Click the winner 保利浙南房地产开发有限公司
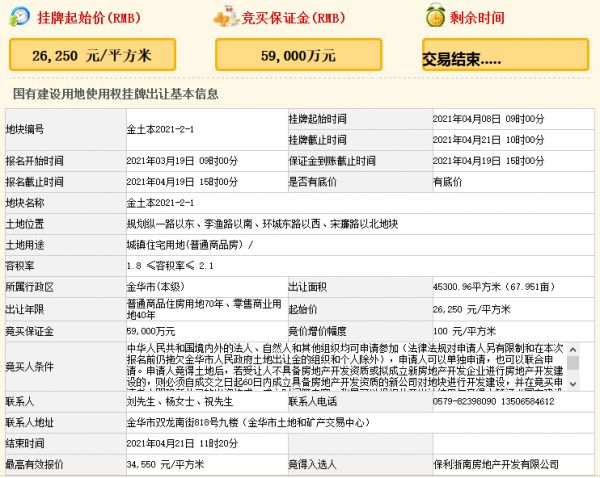The image size is (600, 478). click(x=496, y=465)
